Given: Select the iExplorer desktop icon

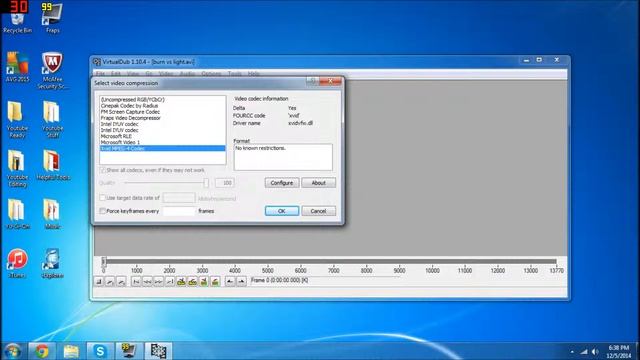Looking at the screenshot, I should coord(52,263).
